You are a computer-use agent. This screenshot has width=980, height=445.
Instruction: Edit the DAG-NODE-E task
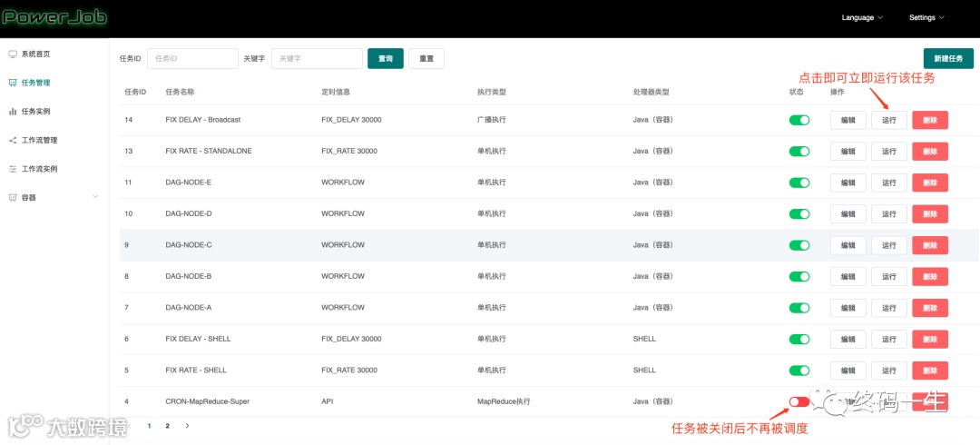pyautogui.click(x=848, y=183)
